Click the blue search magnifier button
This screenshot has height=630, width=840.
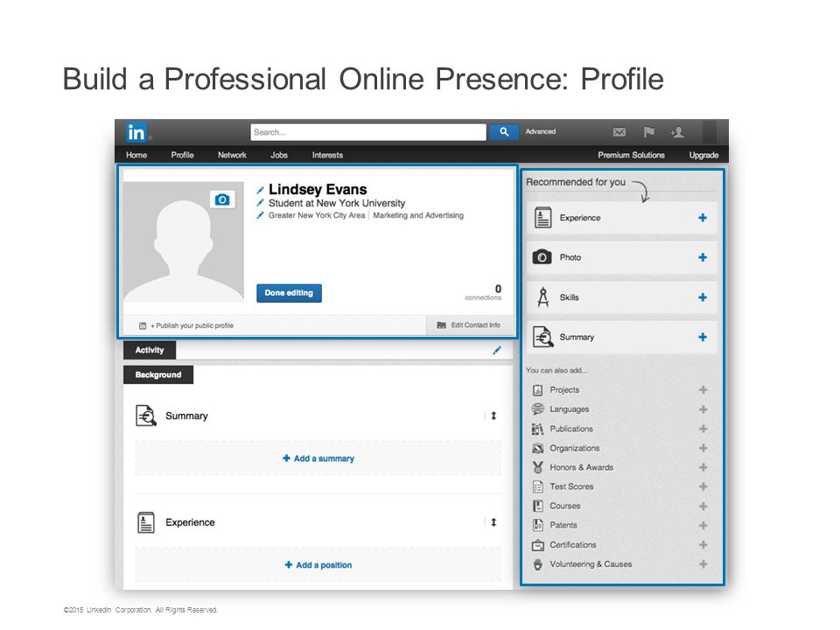(504, 132)
